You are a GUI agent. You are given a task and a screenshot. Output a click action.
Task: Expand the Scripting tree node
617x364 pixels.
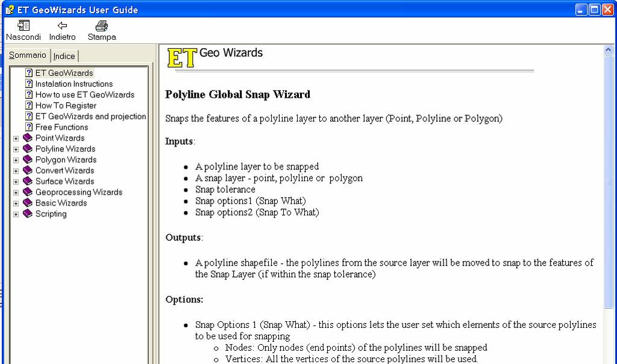coord(16,215)
